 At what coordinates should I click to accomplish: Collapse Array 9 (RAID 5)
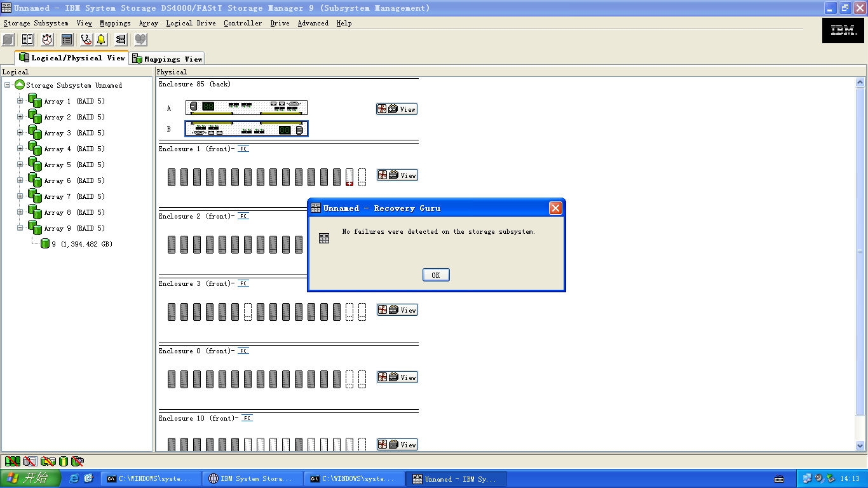pos(20,227)
